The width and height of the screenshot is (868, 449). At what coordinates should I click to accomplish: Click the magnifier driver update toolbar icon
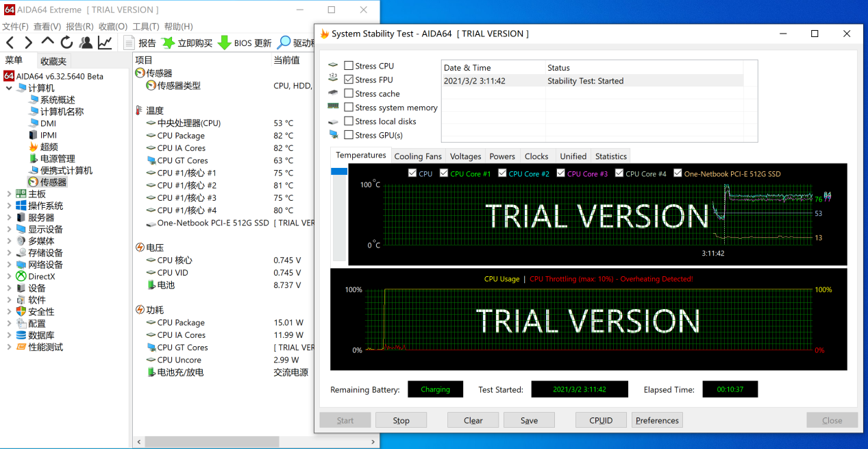[284, 43]
